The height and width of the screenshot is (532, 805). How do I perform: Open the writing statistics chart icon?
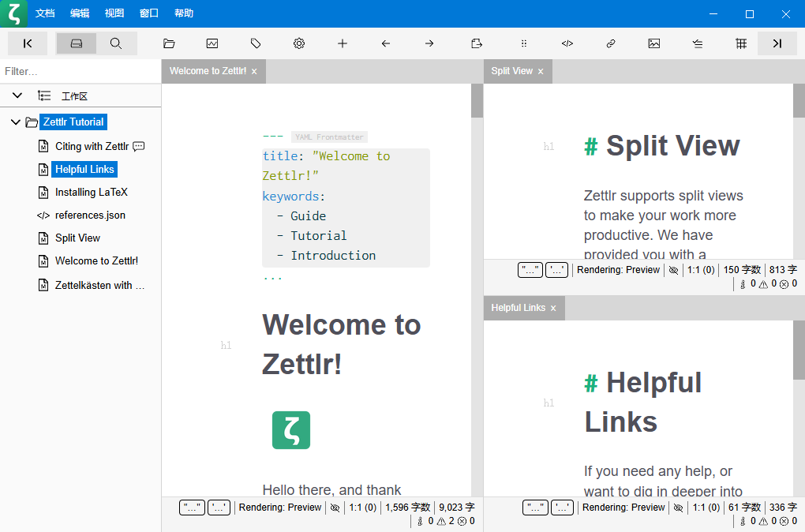point(212,43)
